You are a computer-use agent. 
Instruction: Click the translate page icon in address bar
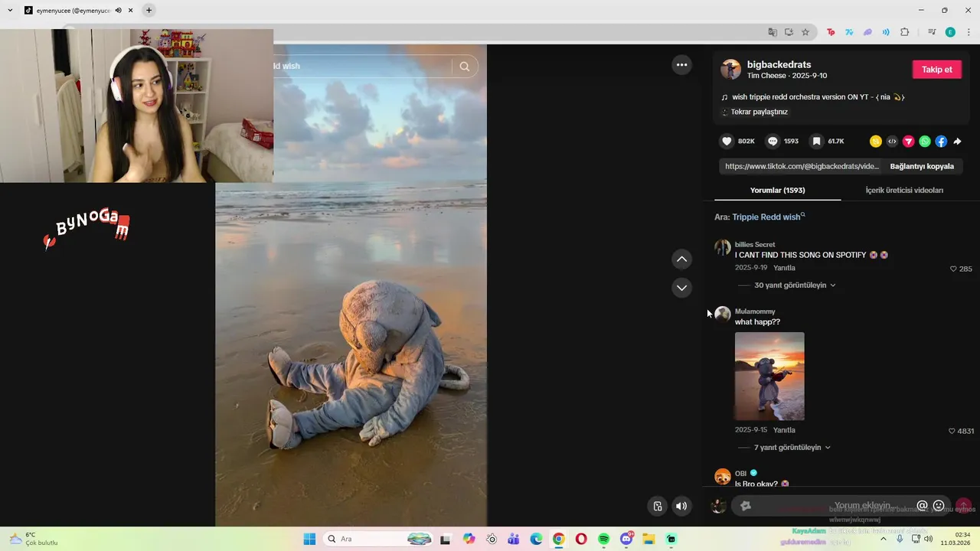[x=773, y=32]
